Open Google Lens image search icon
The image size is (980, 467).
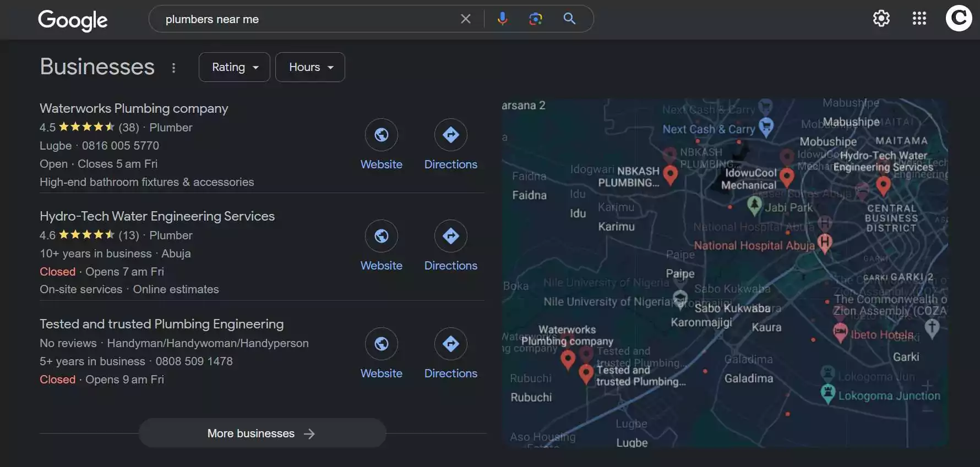[536, 19]
